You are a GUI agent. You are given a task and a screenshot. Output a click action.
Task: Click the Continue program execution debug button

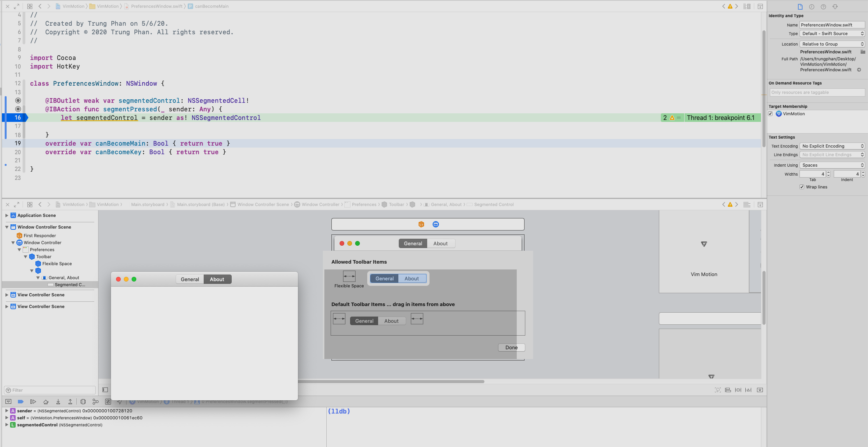point(33,401)
